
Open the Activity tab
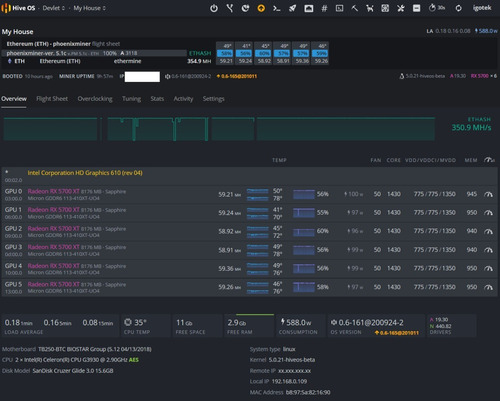point(183,99)
